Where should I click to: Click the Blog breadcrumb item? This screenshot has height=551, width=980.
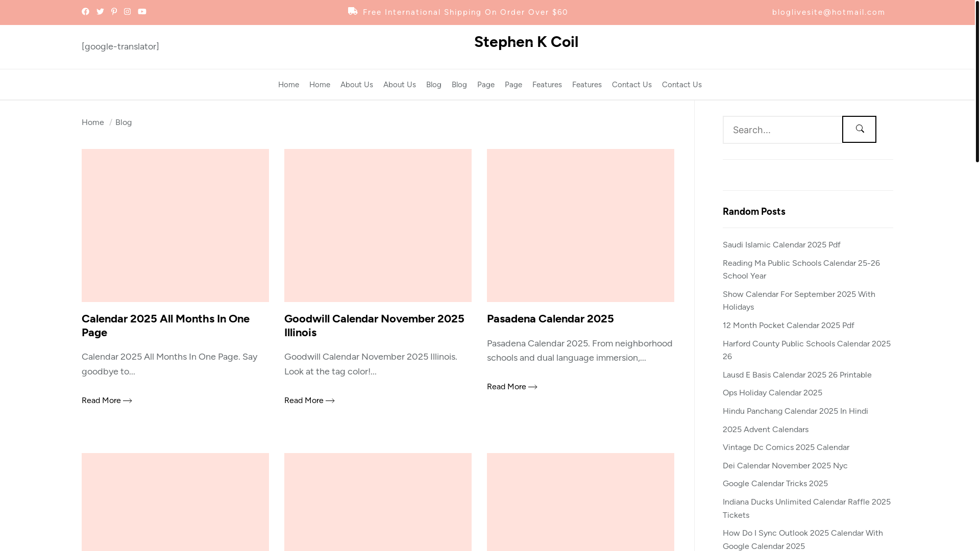pyautogui.click(x=124, y=122)
